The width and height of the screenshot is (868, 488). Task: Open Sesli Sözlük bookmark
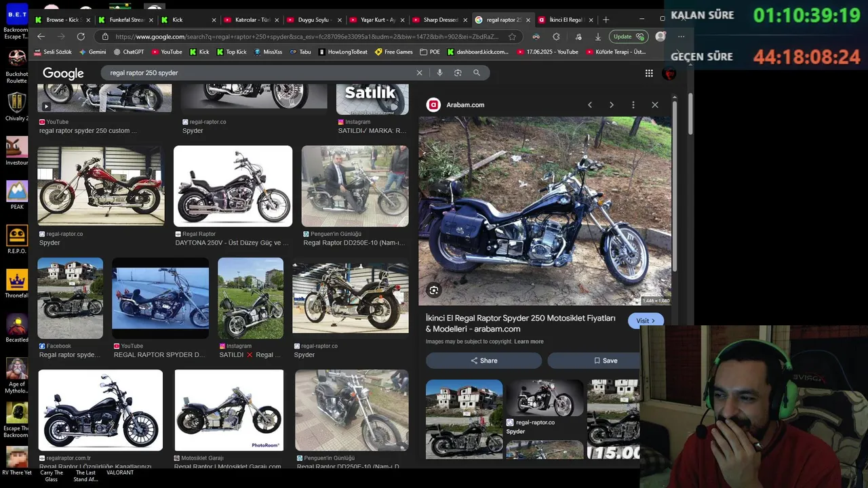click(x=53, y=52)
